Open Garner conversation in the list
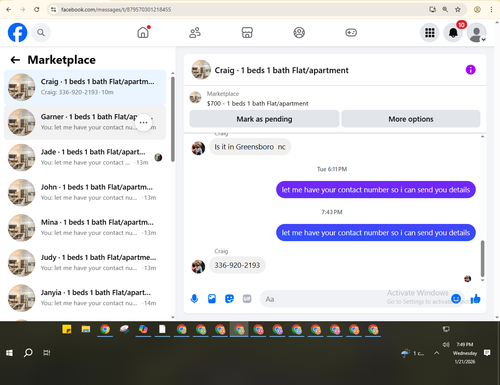The width and height of the screenshot is (500, 385). point(85,122)
